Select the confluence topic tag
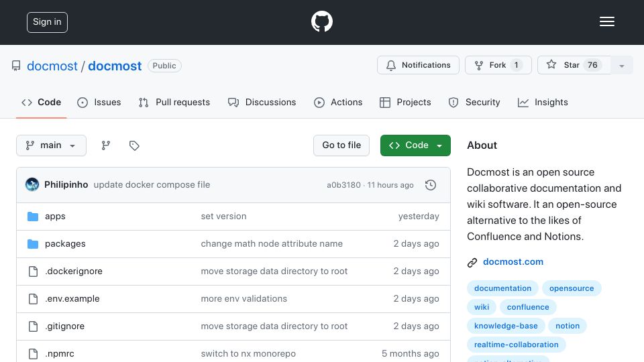The height and width of the screenshot is (362, 644). pos(528,308)
